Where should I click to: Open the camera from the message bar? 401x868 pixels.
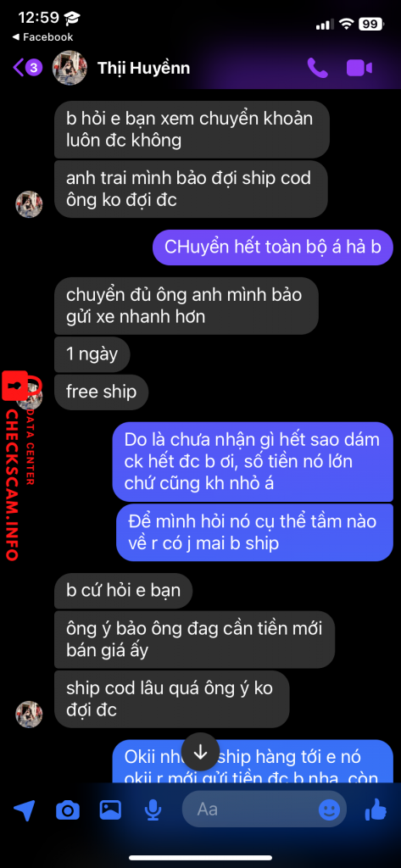click(68, 811)
